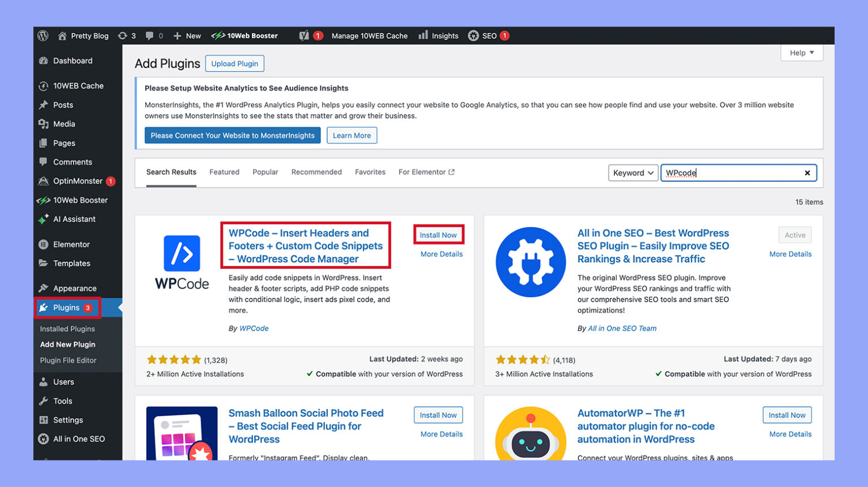868x487 pixels.
Task: Click the SEO gear icon in admin bar
Action: (474, 36)
